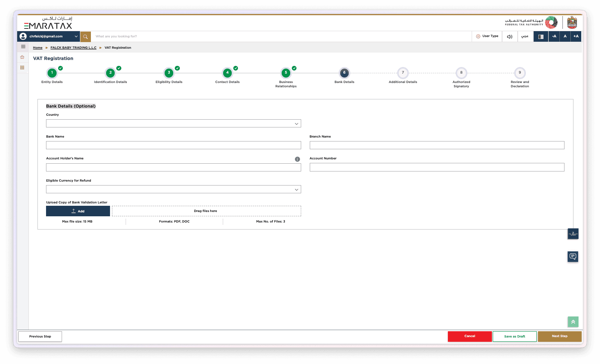
Task: Select step 6 Bank Details
Action: 344,73
